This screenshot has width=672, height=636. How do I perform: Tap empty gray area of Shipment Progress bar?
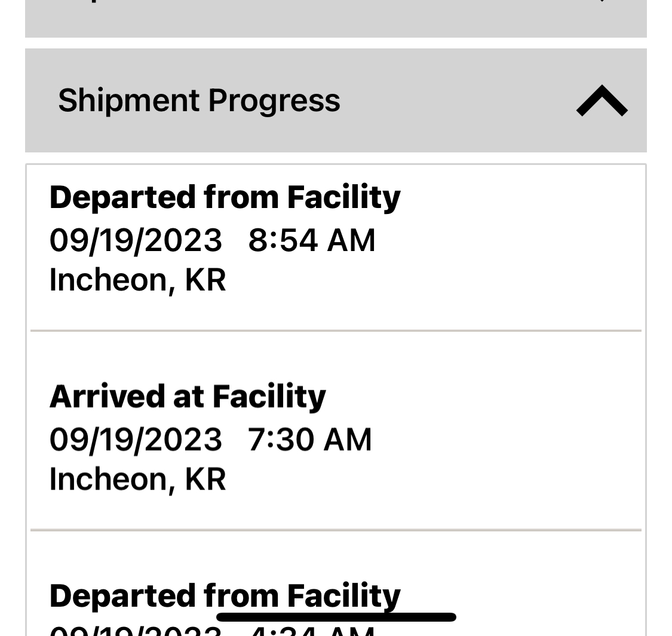[459, 100]
